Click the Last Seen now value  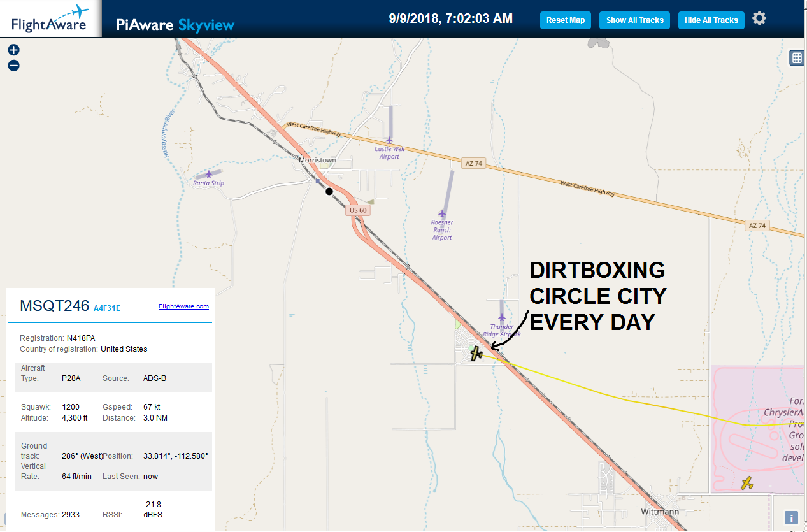click(x=151, y=477)
